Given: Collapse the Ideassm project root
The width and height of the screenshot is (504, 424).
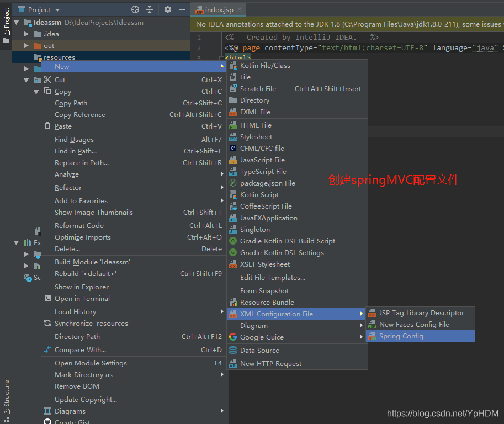Looking at the screenshot, I should pos(16,23).
